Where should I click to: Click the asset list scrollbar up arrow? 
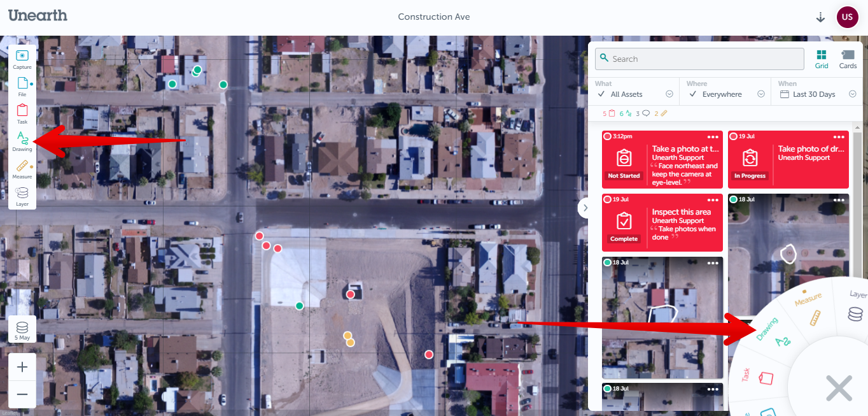858,127
